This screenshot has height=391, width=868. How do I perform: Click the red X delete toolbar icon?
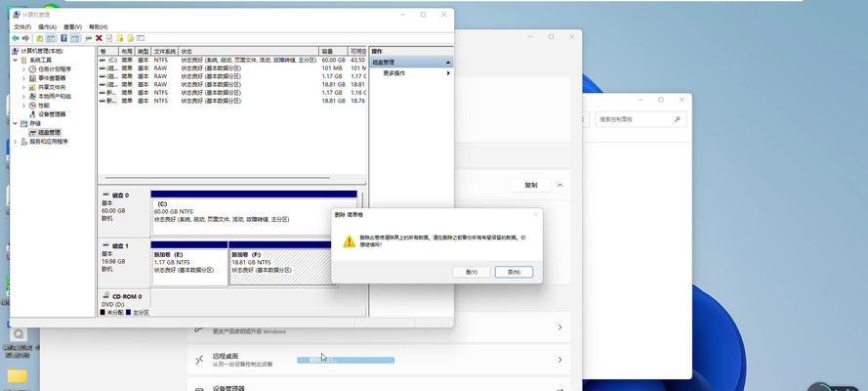98,38
